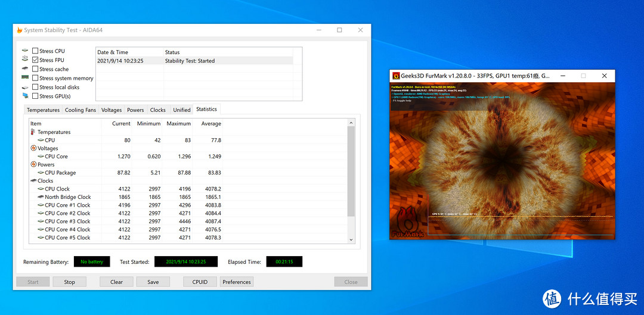The width and height of the screenshot is (644, 315).
Task: Click the Voltages lightning icon
Action: (x=33, y=148)
